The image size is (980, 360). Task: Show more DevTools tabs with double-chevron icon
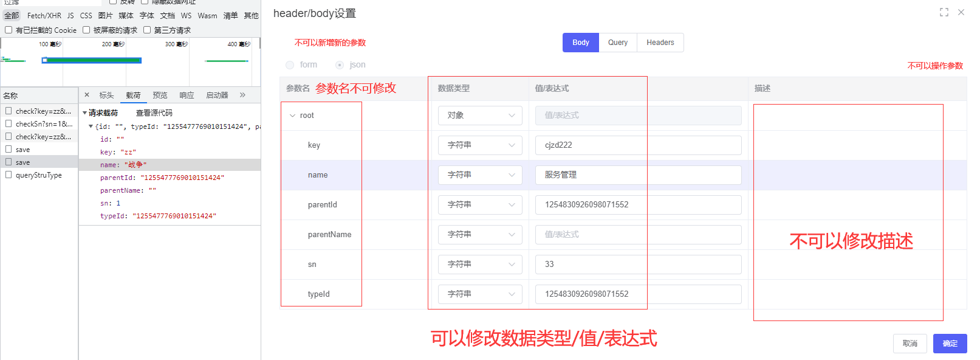click(242, 95)
